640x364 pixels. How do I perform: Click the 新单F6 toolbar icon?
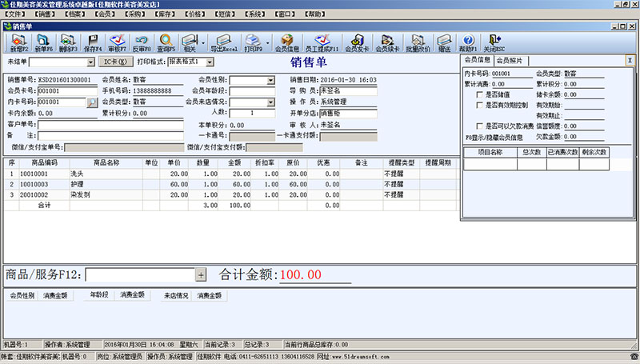pyautogui.click(x=43, y=43)
